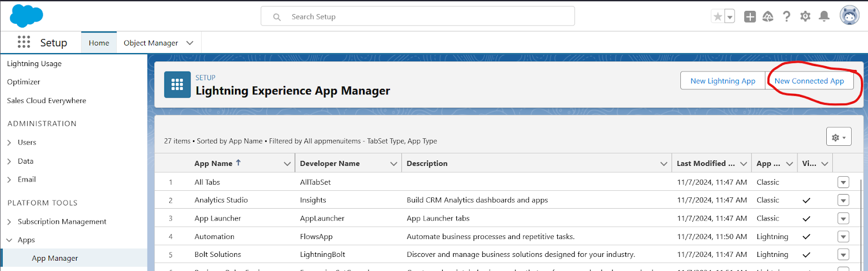Sort by the Developer Name header

(x=330, y=163)
